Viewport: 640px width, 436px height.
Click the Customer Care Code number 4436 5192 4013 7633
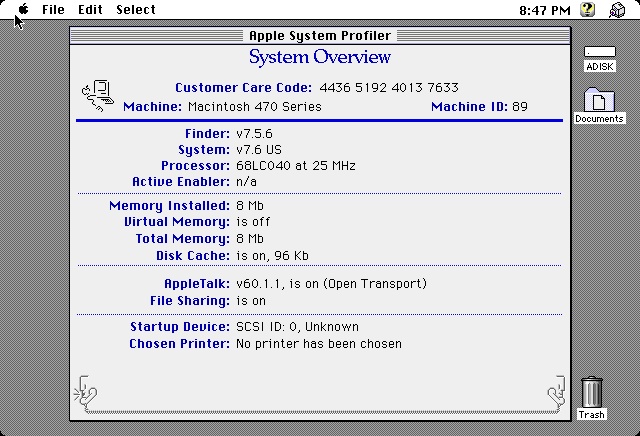click(x=389, y=87)
